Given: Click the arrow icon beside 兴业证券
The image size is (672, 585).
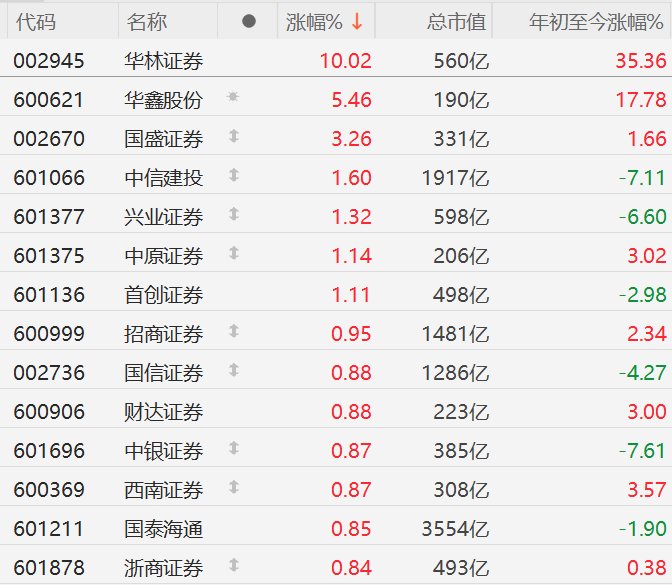Looking at the screenshot, I should [234, 214].
